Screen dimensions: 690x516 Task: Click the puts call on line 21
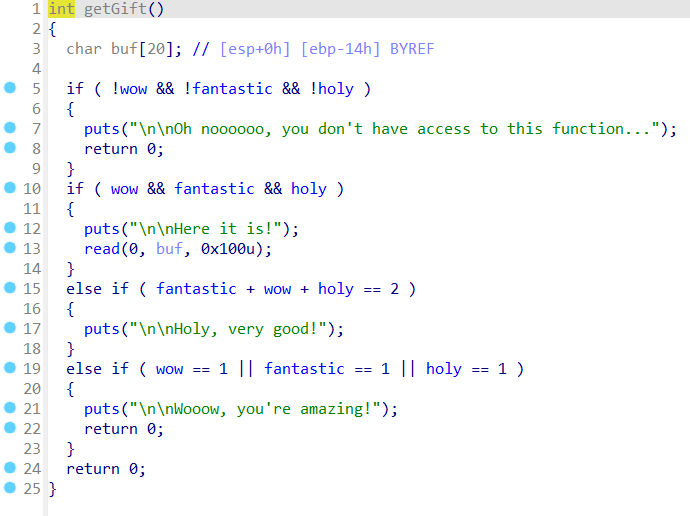pos(102,409)
